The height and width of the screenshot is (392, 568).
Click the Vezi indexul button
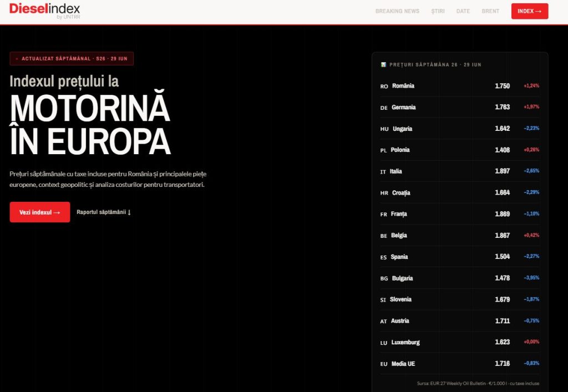coord(40,212)
